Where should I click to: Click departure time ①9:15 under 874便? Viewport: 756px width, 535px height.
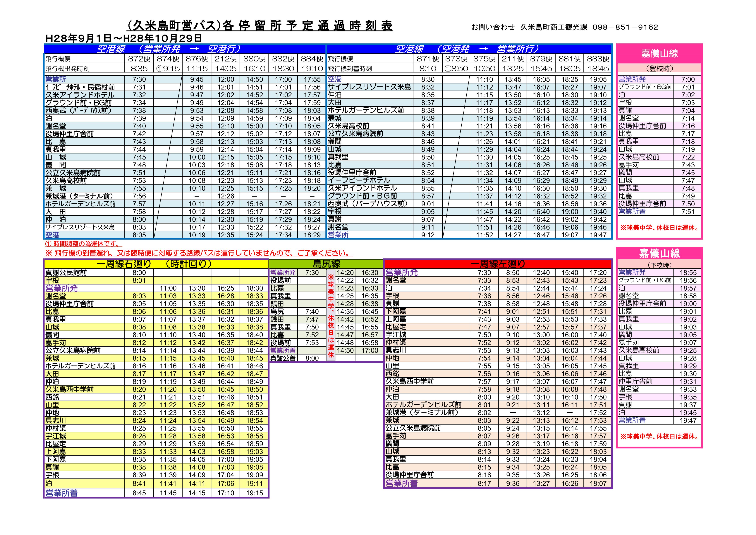(168, 69)
